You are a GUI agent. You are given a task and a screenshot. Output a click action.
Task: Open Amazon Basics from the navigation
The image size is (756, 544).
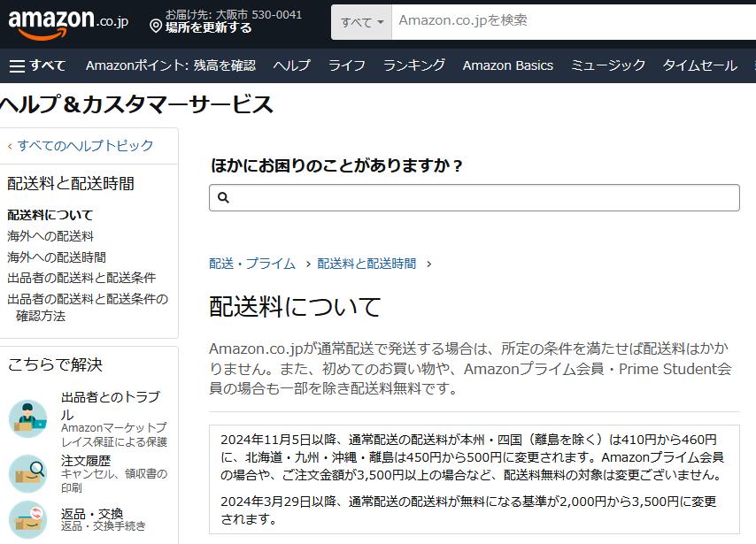[x=507, y=65]
